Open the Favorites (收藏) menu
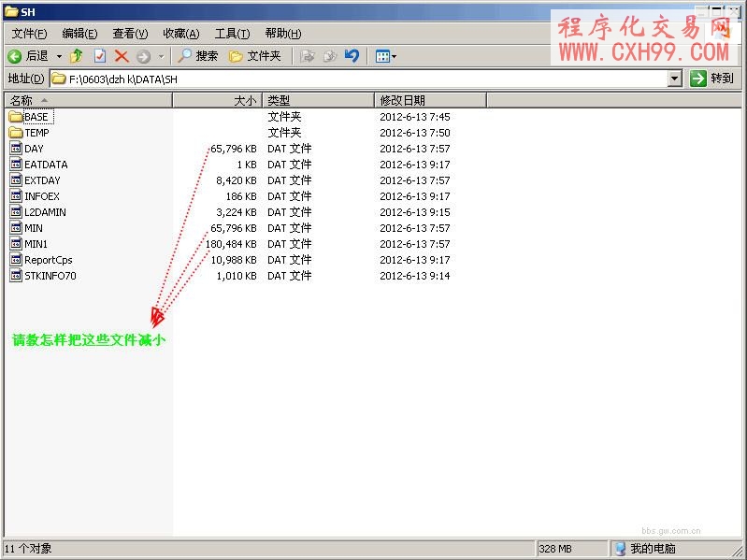The image size is (747, 560). (180, 34)
